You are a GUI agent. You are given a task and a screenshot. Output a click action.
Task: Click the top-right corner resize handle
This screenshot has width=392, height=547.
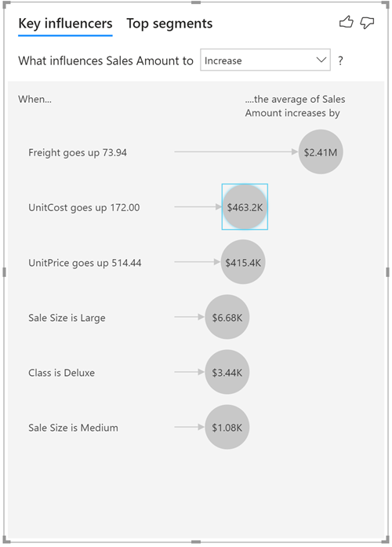386,5
